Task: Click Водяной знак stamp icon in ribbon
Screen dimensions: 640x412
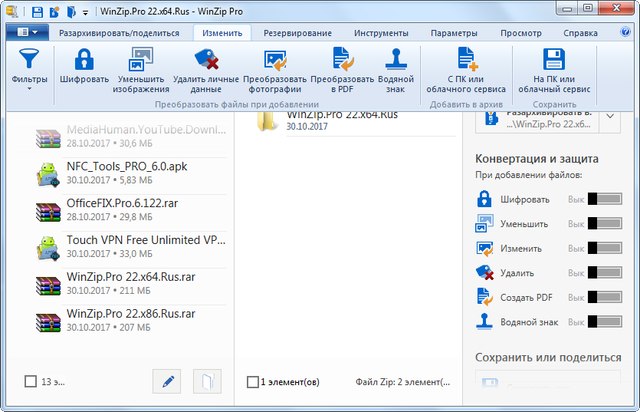Action: [396, 59]
